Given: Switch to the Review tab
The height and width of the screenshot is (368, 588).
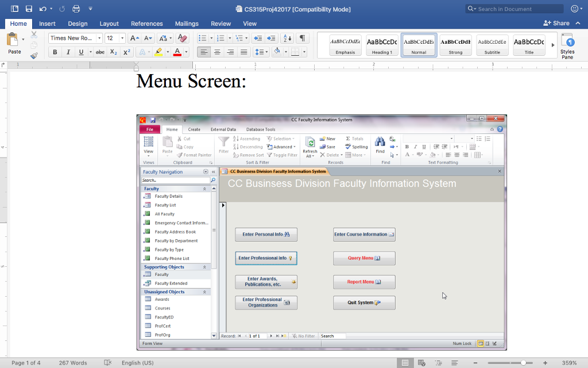Looking at the screenshot, I should click(220, 24).
